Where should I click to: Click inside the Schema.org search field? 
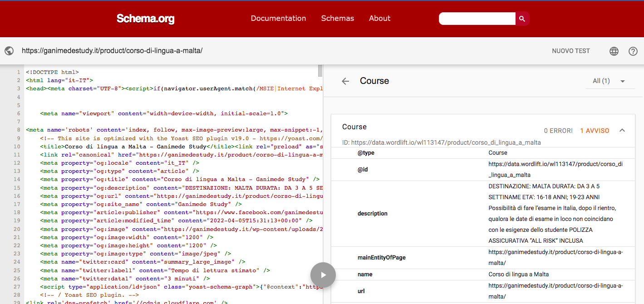477,19
